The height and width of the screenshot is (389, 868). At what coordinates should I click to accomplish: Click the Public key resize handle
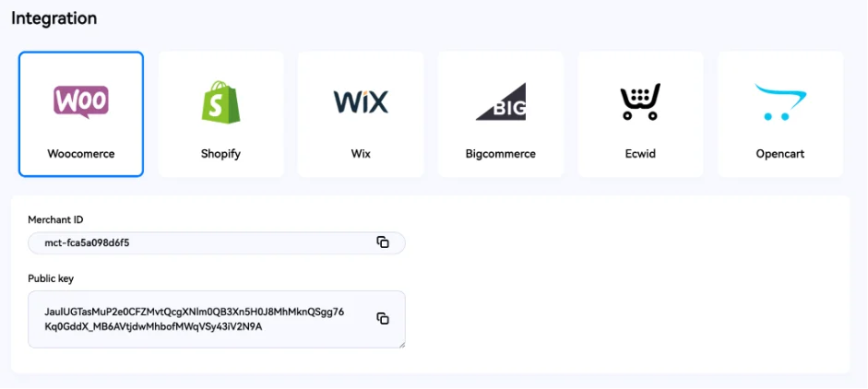[x=401, y=344]
